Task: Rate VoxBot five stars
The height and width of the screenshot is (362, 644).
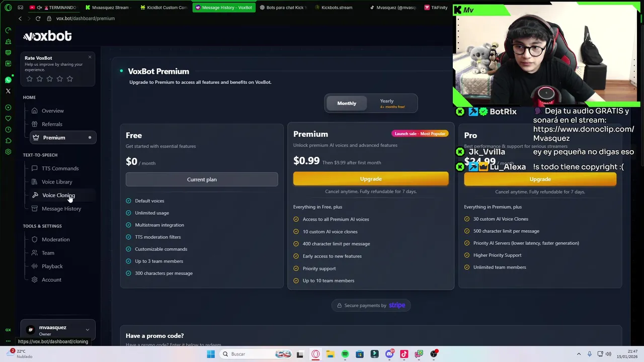Action: click(69, 79)
